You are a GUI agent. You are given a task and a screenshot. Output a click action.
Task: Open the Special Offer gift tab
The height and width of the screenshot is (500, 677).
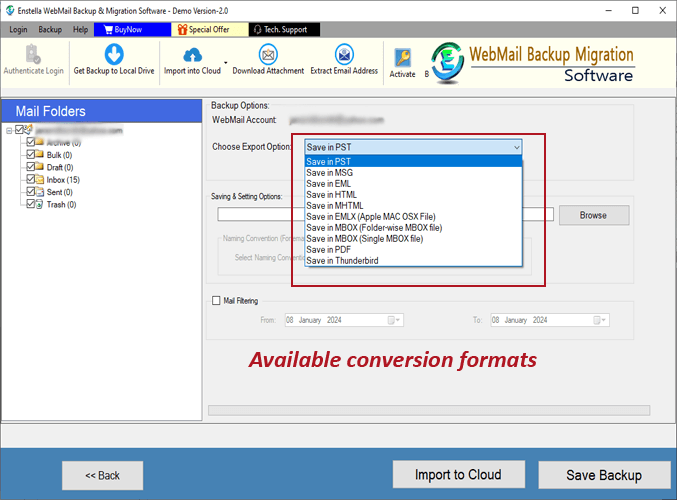point(210,29)
